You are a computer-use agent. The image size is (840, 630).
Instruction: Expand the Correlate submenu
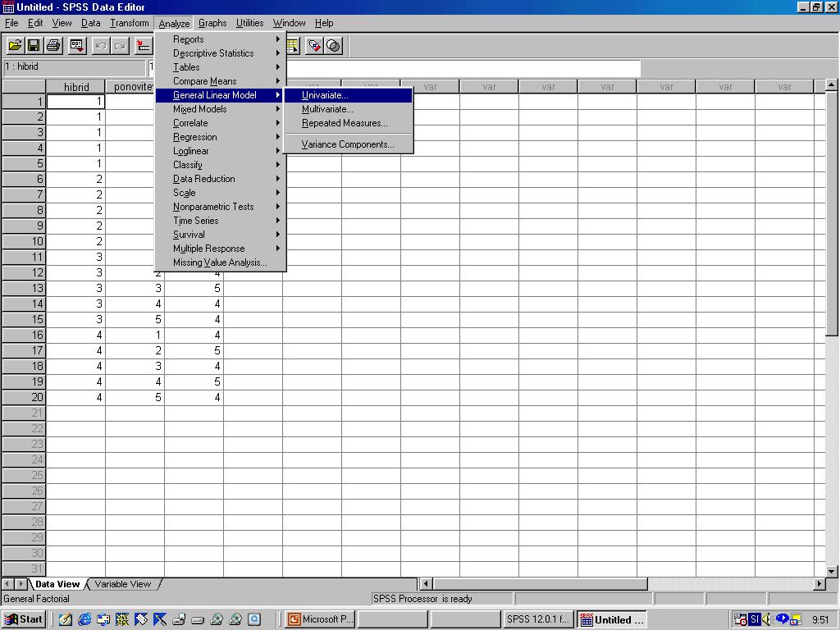coord(220,123)
